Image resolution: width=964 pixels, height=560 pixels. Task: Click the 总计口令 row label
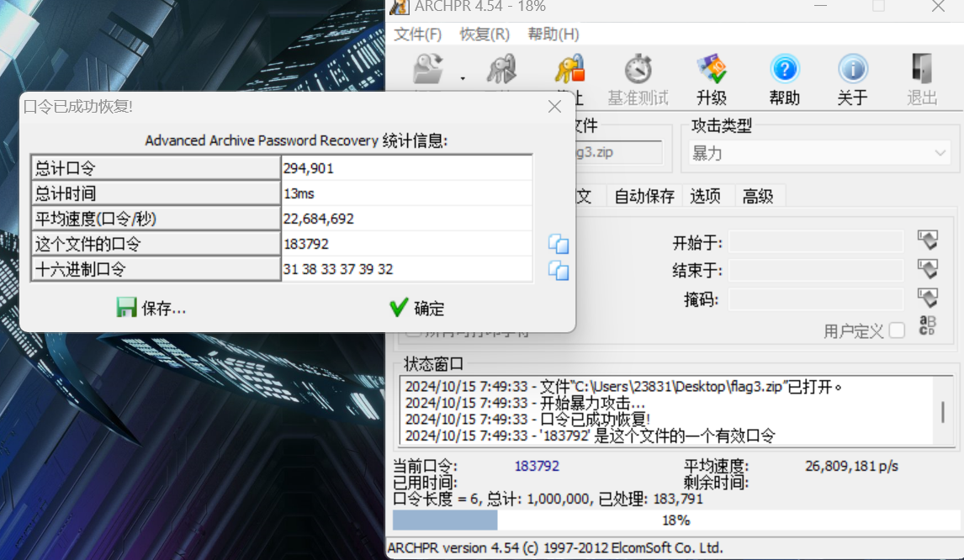156,168
